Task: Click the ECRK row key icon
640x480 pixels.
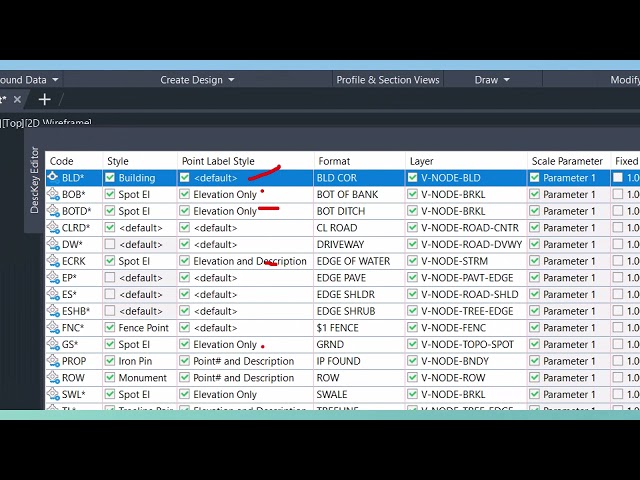Action: click(x=54, y=261)
